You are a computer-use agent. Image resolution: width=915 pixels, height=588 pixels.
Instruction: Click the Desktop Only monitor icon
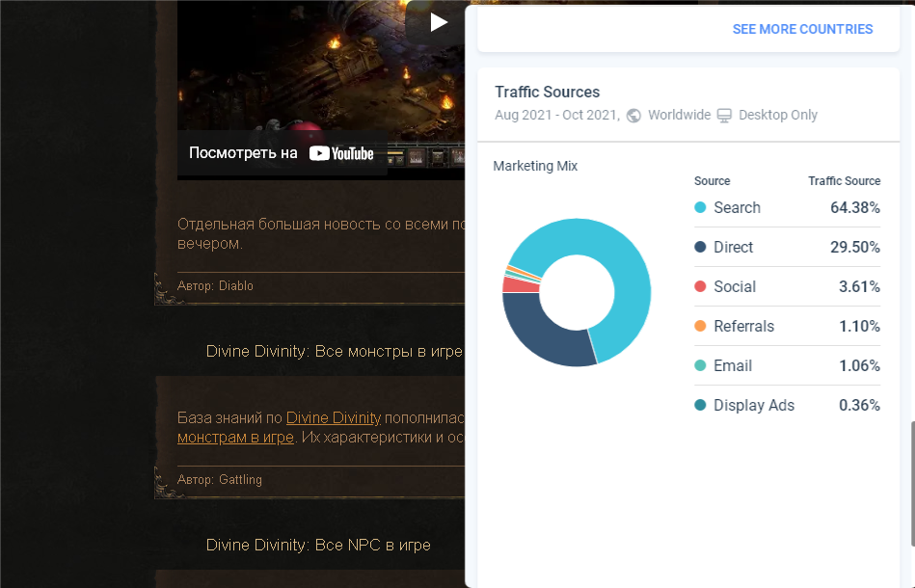coord(724,116)
